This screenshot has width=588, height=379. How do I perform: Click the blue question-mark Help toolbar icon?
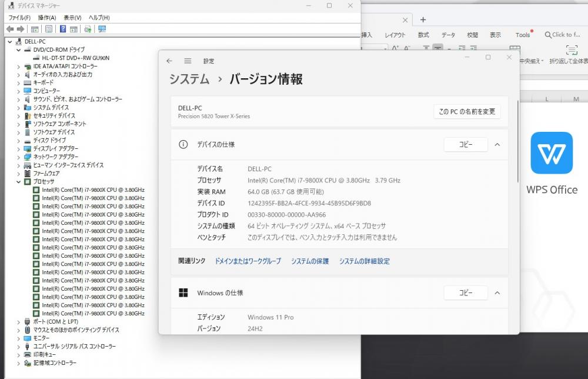pyautogui.click(x=63, y=29)
